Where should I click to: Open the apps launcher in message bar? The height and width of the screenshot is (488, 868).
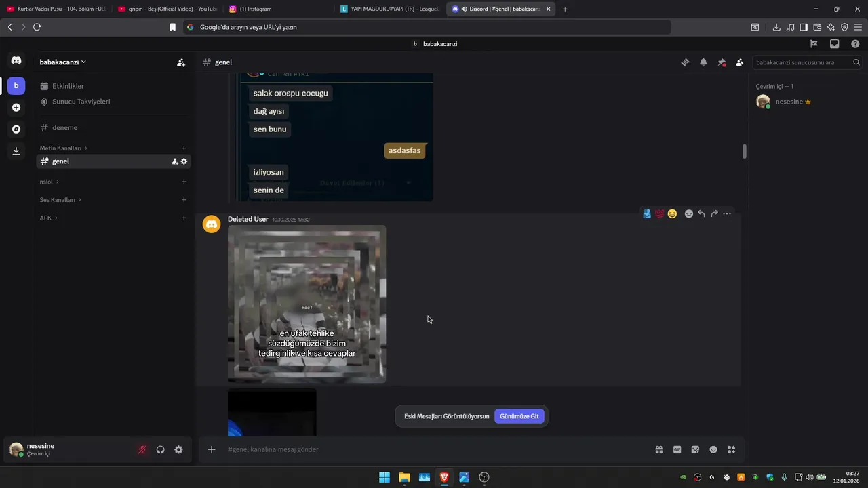point(731,449)
